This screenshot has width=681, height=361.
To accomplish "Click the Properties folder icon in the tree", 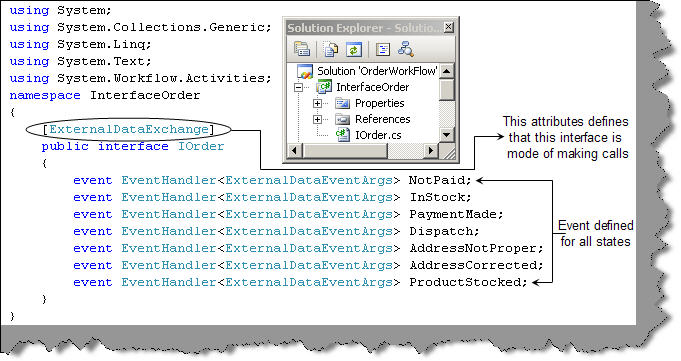I will (342, 103).
